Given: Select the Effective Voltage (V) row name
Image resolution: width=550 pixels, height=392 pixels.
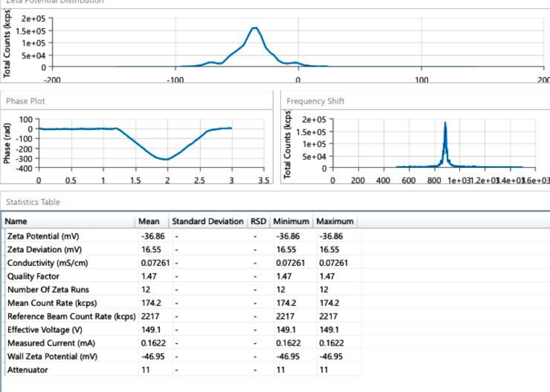Looking at the screenshot, I should click(45, 329).
